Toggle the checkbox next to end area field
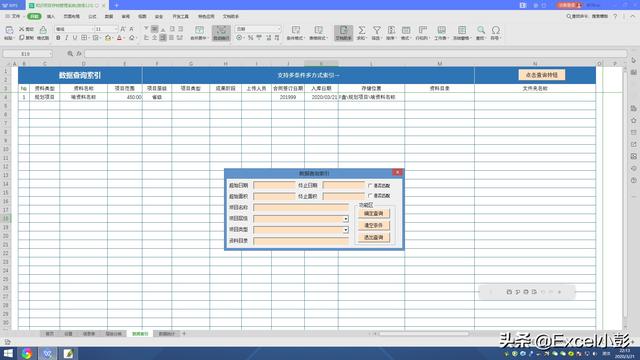The width and height of the screenshot is (640, 360). click(x=370, y=196)
